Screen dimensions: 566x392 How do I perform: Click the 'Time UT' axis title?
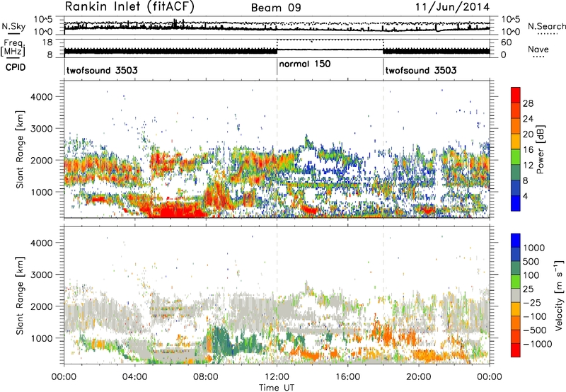pyautogui.click(x=277, y=388)
